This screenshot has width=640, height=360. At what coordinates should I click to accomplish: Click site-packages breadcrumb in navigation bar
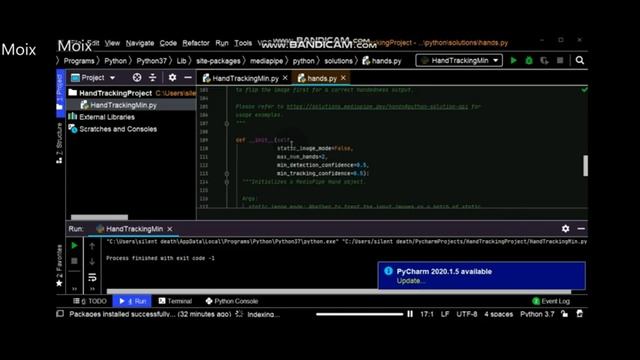pos(218,61)
